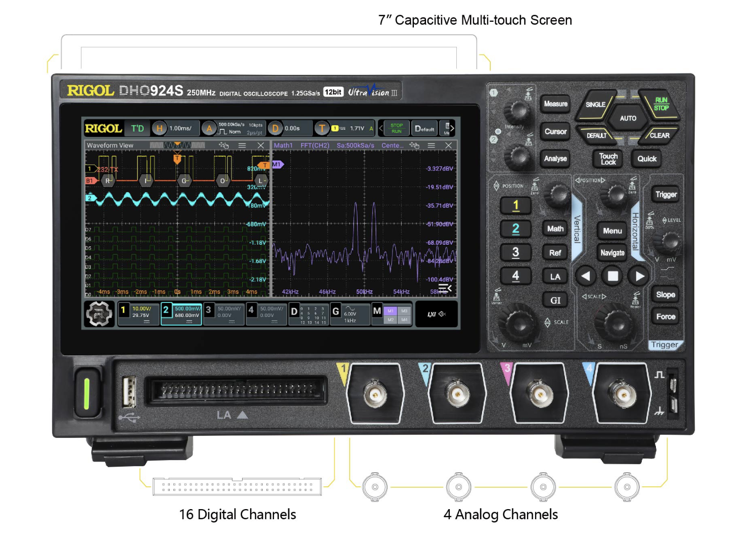
Task: Click the horizontal SCALE knob
Action: (614, 323)
